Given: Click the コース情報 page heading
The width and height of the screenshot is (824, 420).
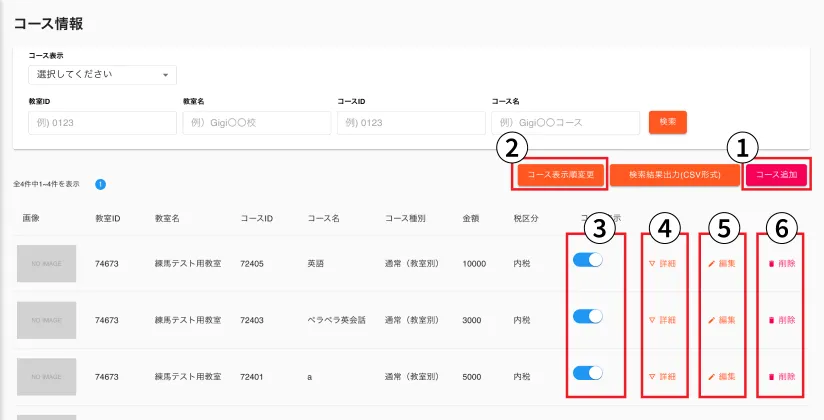Looking at the screenshot, I should pos(48,24).
